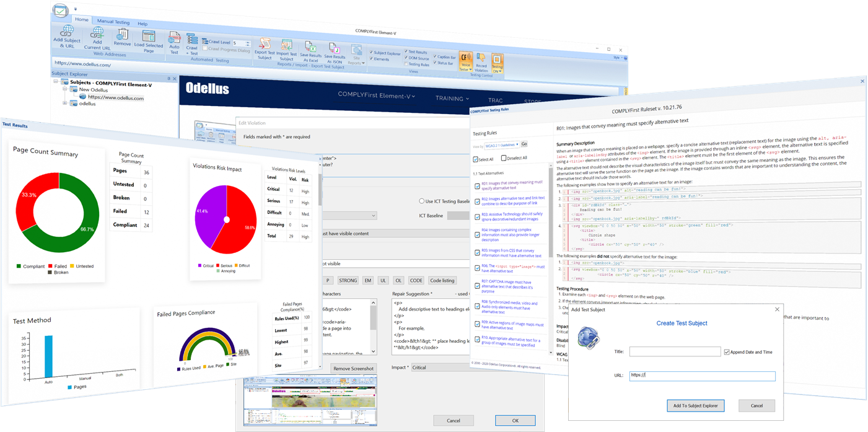
Task: Collapse the Subjects COMPLYFirst Element-V tree node
Action: click(x=56, y=82)
